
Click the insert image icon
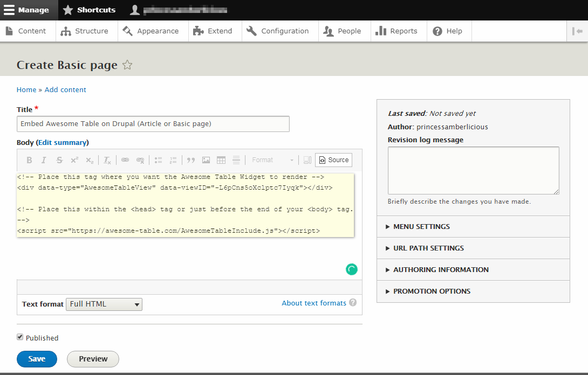click(206, 160)
